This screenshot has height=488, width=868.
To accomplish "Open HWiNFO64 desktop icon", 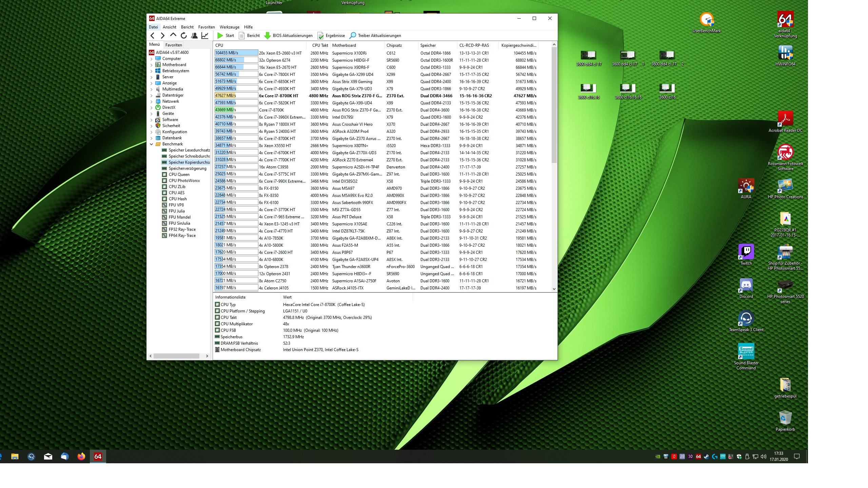I will (x=785, y=56).
